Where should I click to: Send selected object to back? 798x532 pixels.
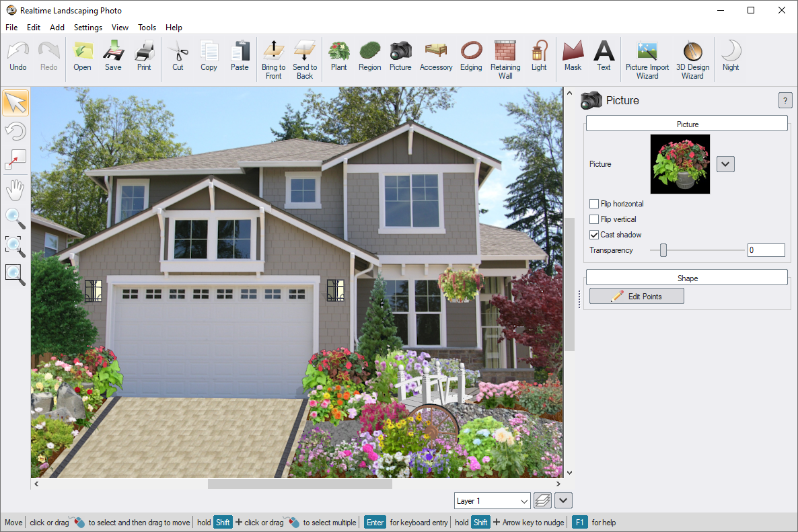pyautogui.click(x=304, y=57)
